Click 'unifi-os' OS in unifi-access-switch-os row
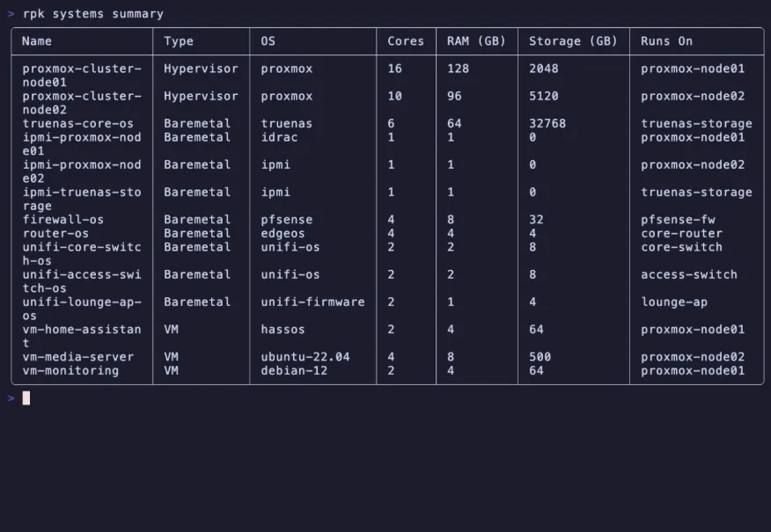Viewport: 771px width, 532px height. [x=290, y=274]
